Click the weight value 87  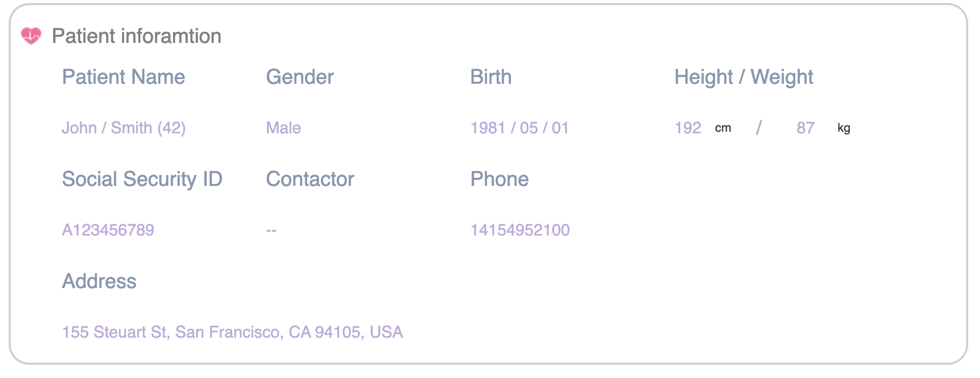click(x=805, y=128)
